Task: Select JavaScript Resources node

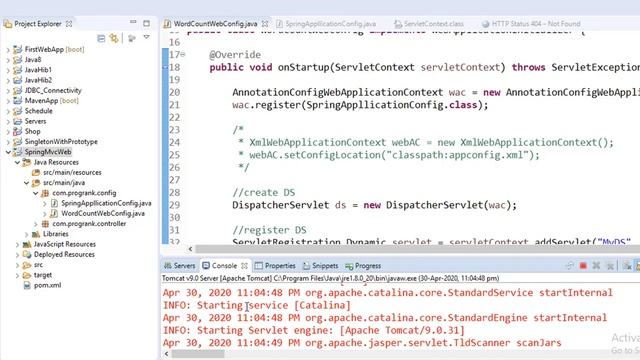Action: (64, 244)
